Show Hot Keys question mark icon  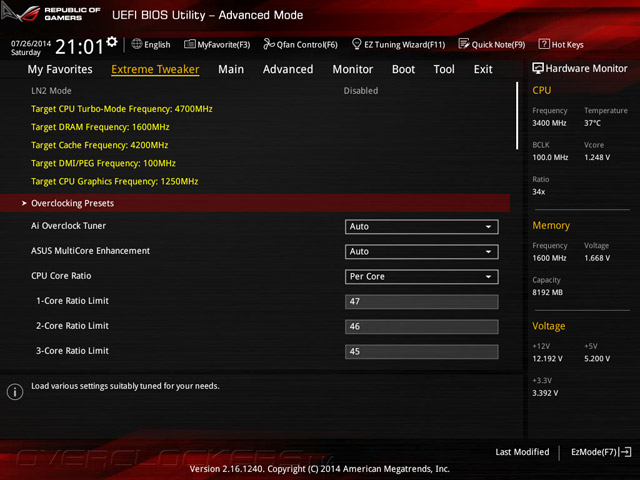544,44
